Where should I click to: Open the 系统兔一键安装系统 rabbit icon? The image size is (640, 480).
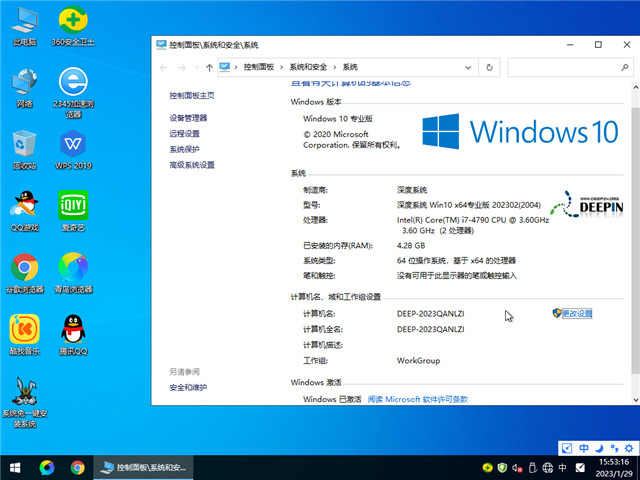pos(24,402)
